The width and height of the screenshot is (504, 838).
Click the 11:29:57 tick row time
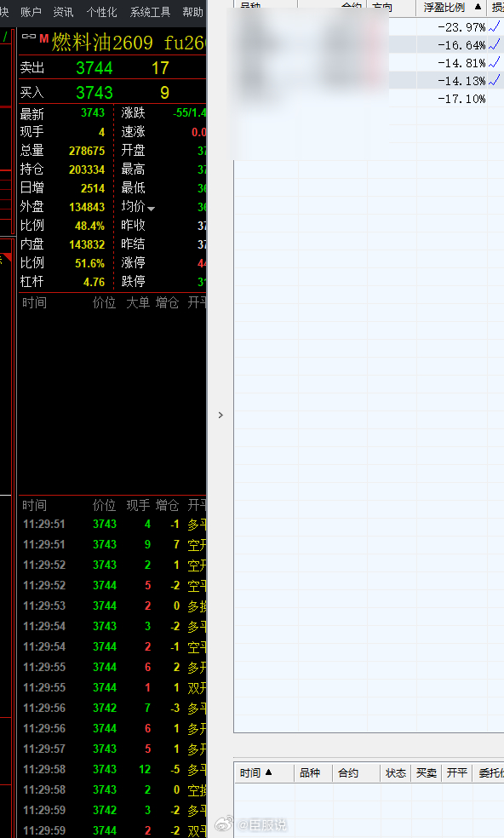43,749
